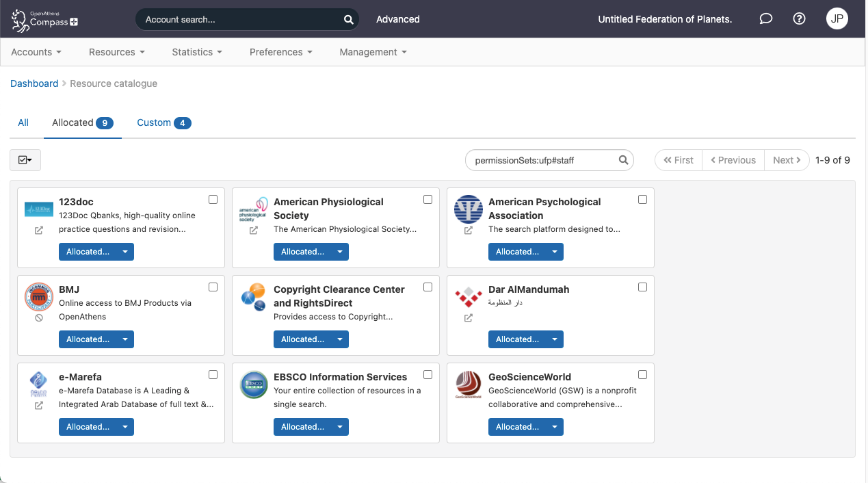Click the OpenAthens Compass logo
This screenshot has height=483, width=868.
coord(44,20)
